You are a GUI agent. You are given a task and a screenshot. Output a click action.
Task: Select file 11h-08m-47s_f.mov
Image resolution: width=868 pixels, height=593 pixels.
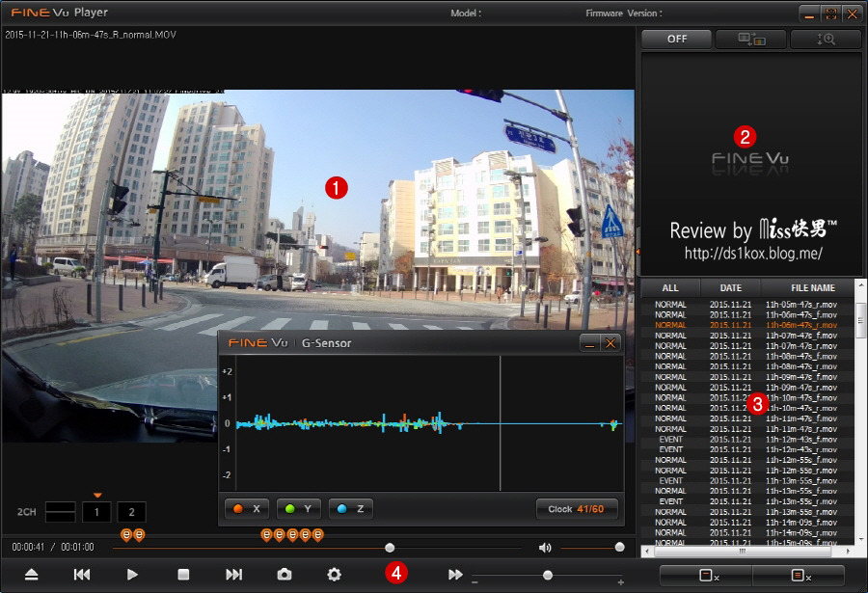[747, 356]
